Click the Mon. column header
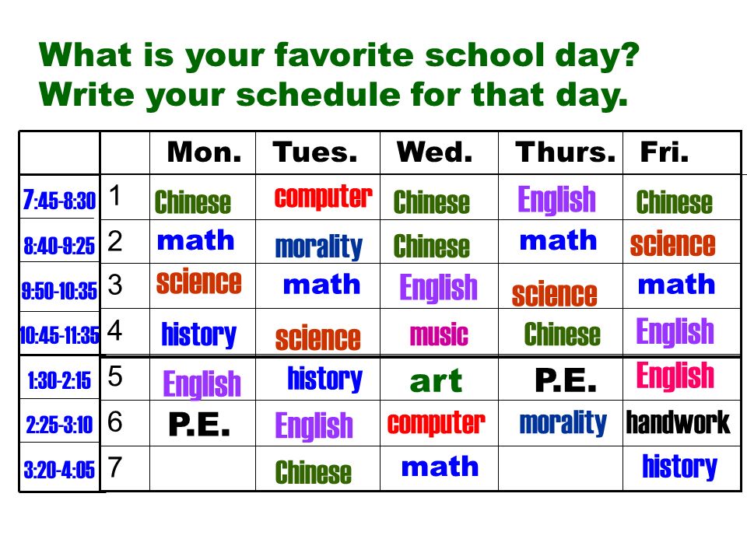Viewport: 747px width, 560px height. pos(204,152)
